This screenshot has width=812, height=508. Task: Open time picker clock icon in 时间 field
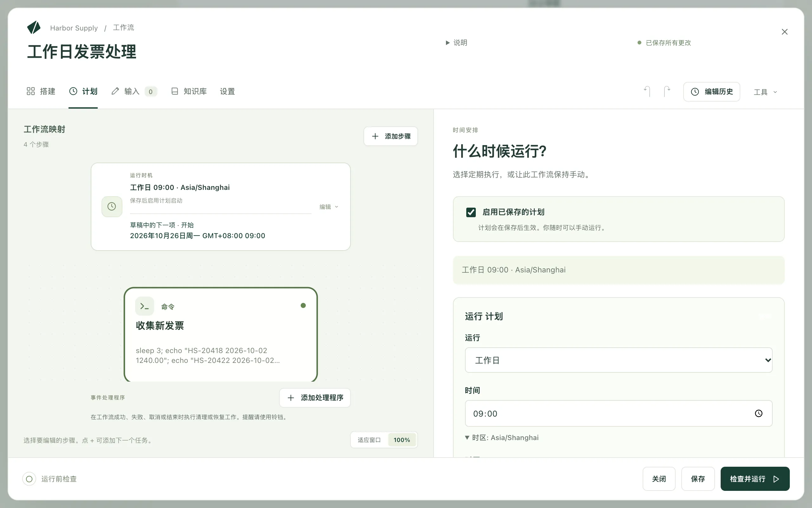coord(758,414)
